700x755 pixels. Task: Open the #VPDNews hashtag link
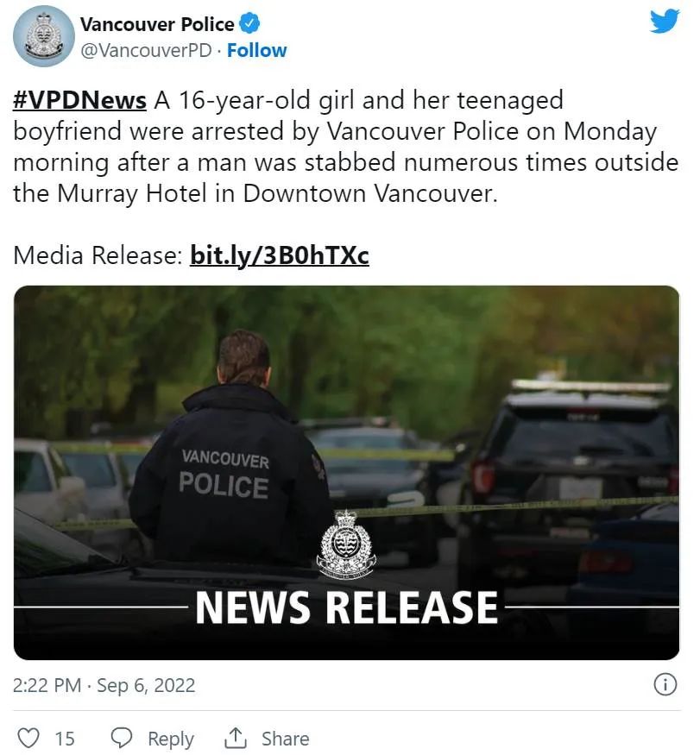coord(79,100)
